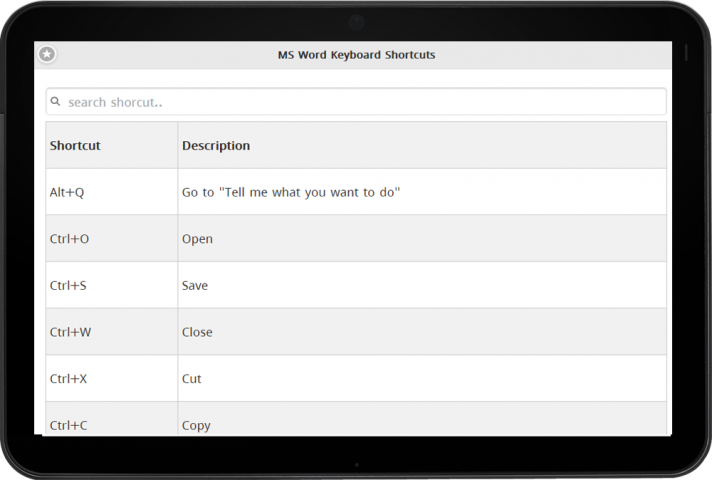Click the Cut description row
Screen dimensions: 712x480
pos(192,379)
